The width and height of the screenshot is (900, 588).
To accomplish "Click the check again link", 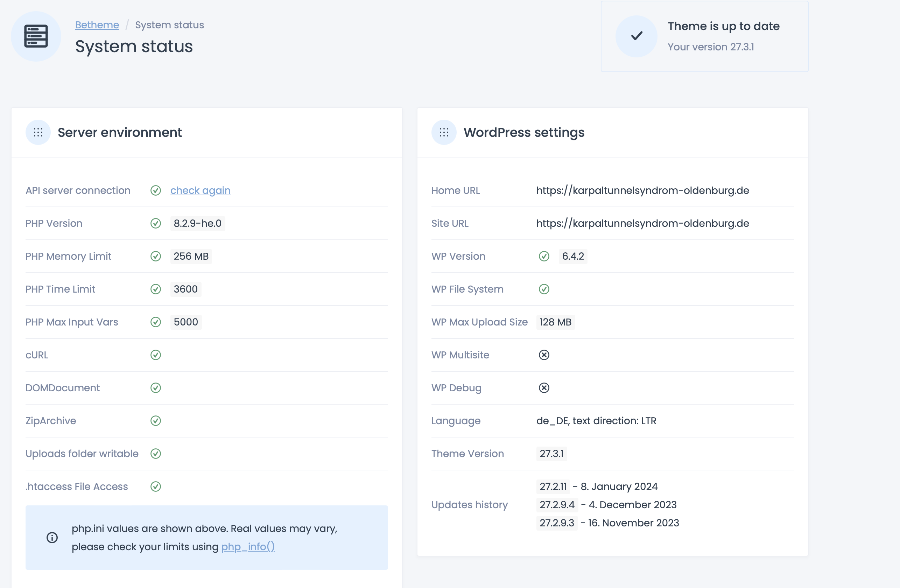I will 201,191.
